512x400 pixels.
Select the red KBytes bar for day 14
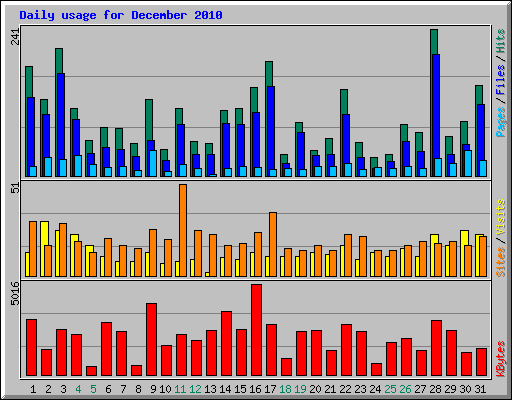pyautogui.click(x=226, y=344)
